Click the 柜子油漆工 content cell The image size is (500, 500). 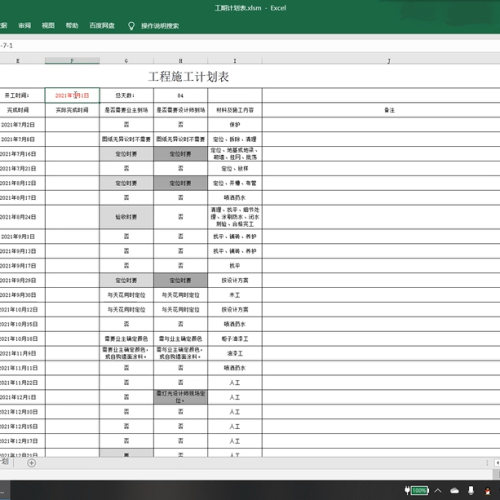(x=235, y=339)
